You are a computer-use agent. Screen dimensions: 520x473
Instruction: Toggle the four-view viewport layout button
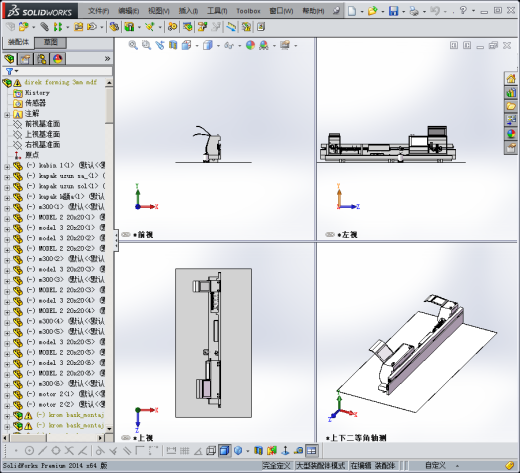click(x=312, y=451)
